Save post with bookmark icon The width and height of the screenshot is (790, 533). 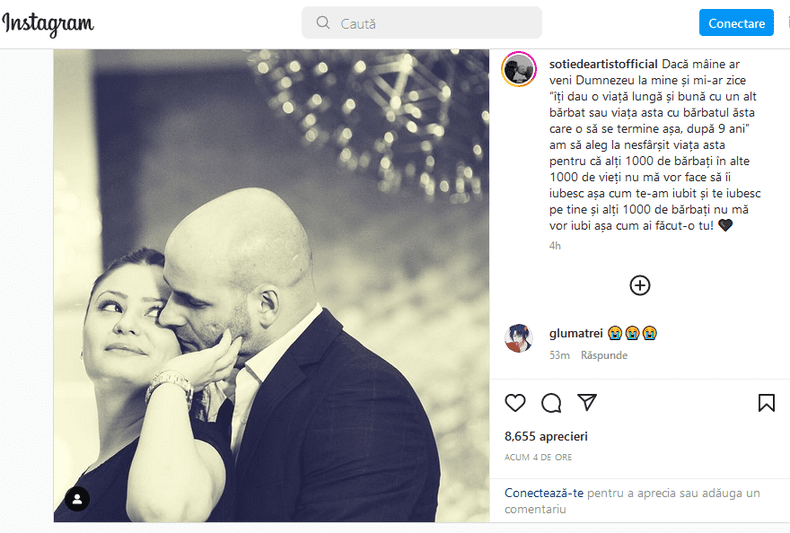766,403
